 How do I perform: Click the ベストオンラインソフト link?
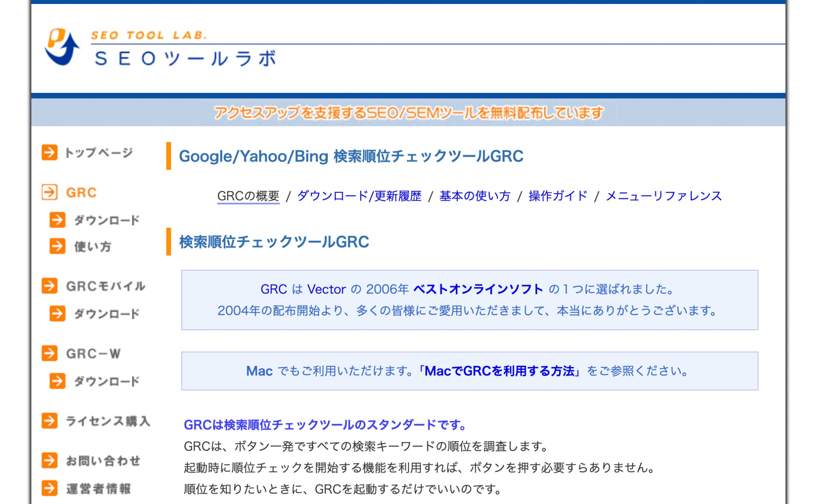pos(478,289)
